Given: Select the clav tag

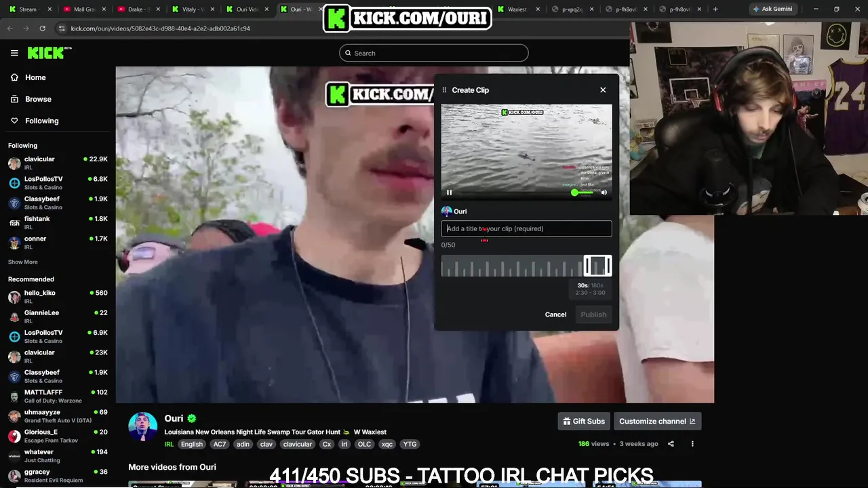Looking at the screenshot, I should 267,445.
